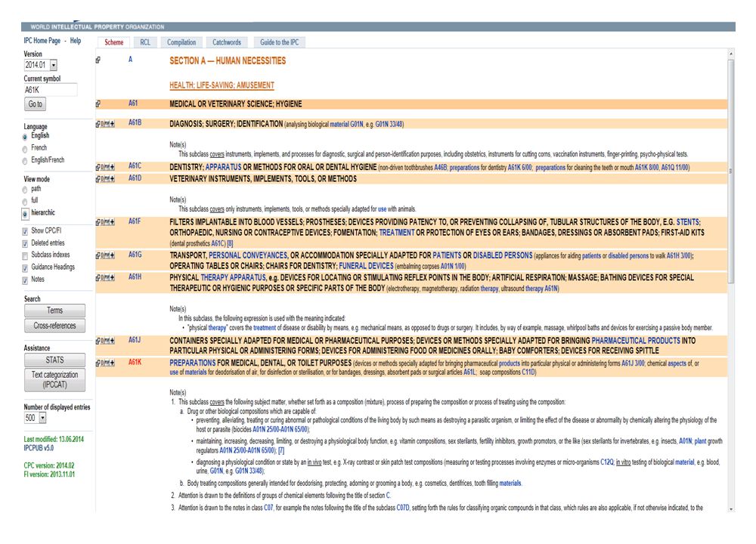Viewport: 756px width, 544px height.
Task: Open the PDF icon for A61B
Action: 107,124
